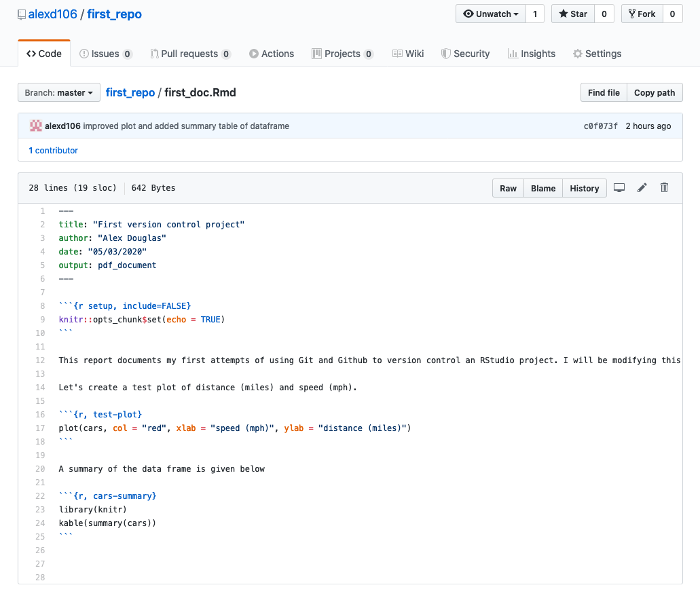Click the alexd106 avatar image
The height and width of the screenshot is (600, 700).
(36, 126)
